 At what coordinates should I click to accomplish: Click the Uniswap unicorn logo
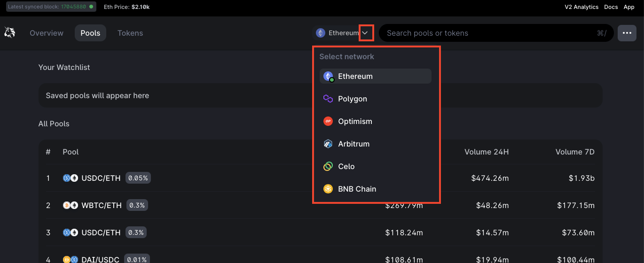click(x=9, y=33)
